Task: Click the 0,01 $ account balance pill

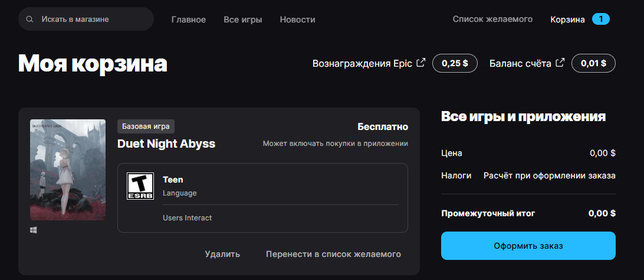Action: [593, 63]
